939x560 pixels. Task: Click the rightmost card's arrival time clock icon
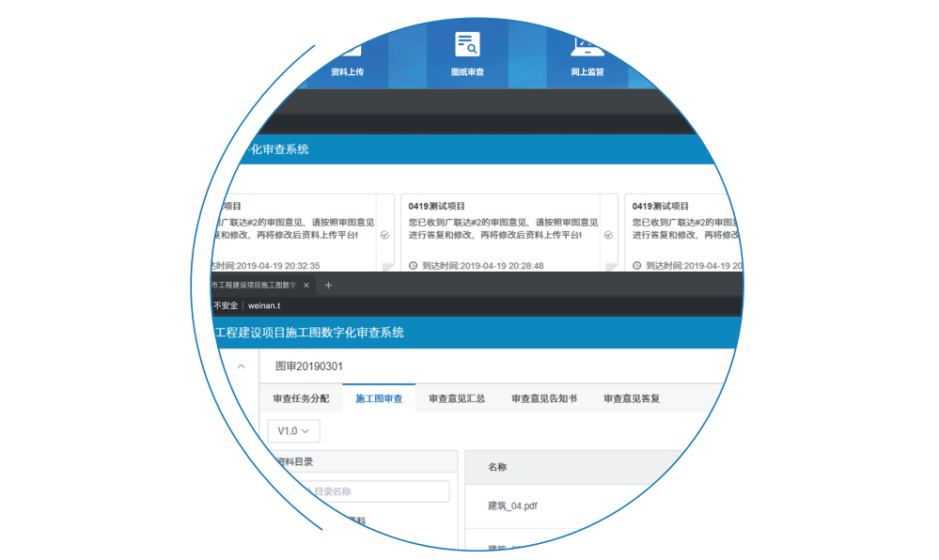[637, 266]
